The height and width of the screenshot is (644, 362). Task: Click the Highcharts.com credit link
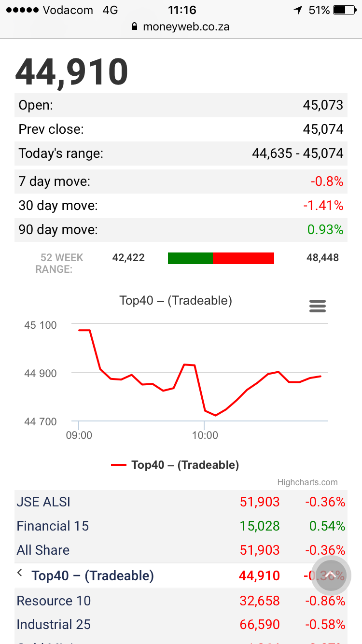coord(307,482)
